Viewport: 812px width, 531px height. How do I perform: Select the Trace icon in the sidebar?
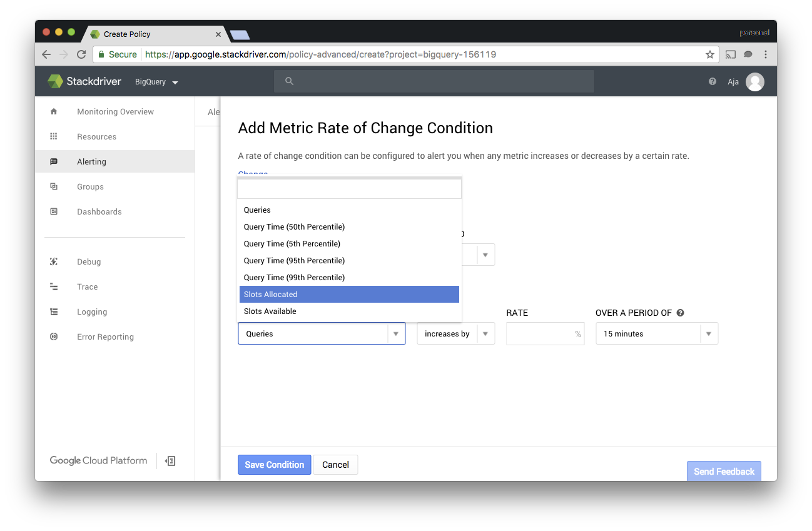point(54,286)
